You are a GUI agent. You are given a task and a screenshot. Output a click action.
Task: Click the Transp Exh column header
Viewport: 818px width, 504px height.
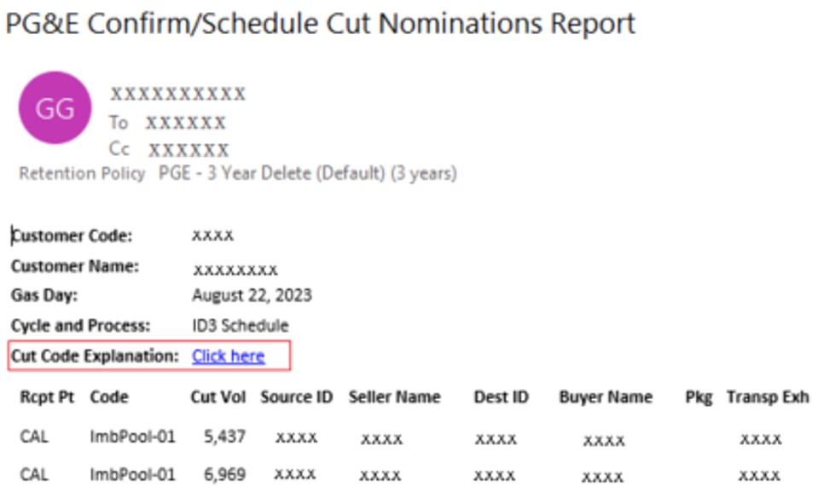click(x=767, y=397)
